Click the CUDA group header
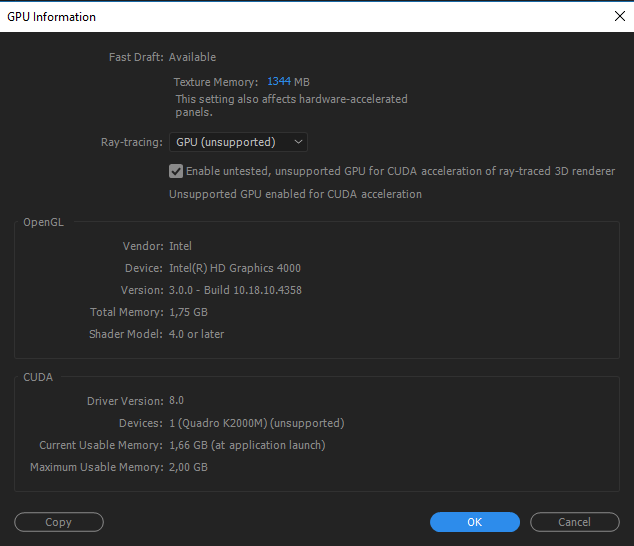 point(38,377)
